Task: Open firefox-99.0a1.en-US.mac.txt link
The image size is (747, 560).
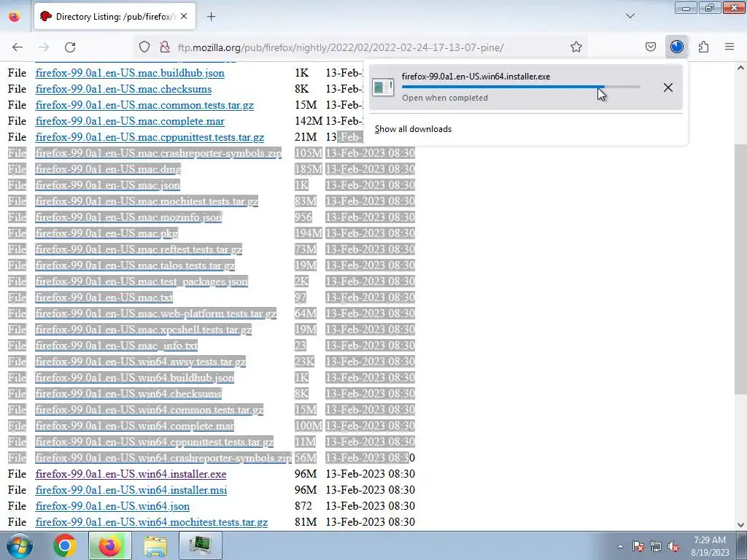Action: point(104,297)
